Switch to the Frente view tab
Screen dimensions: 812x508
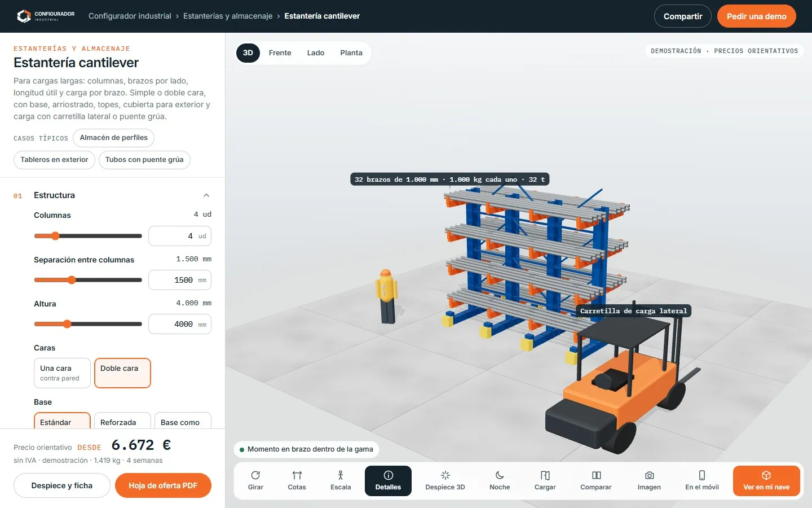(280, 53)
